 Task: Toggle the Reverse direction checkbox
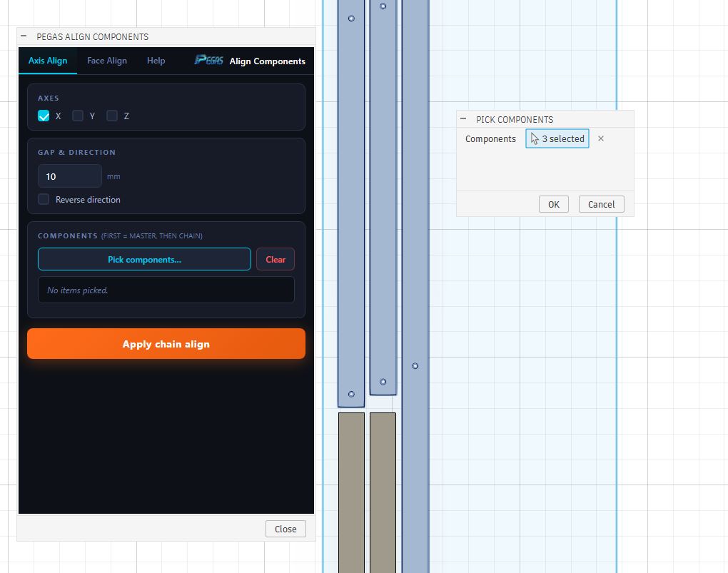pos(44,199)
